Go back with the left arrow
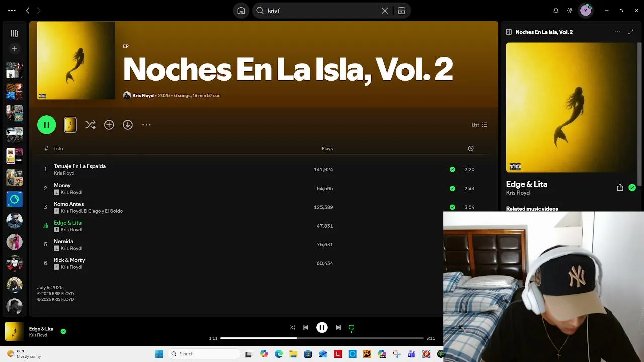Viewport: 644px width, 362px height. click(28, 10)
